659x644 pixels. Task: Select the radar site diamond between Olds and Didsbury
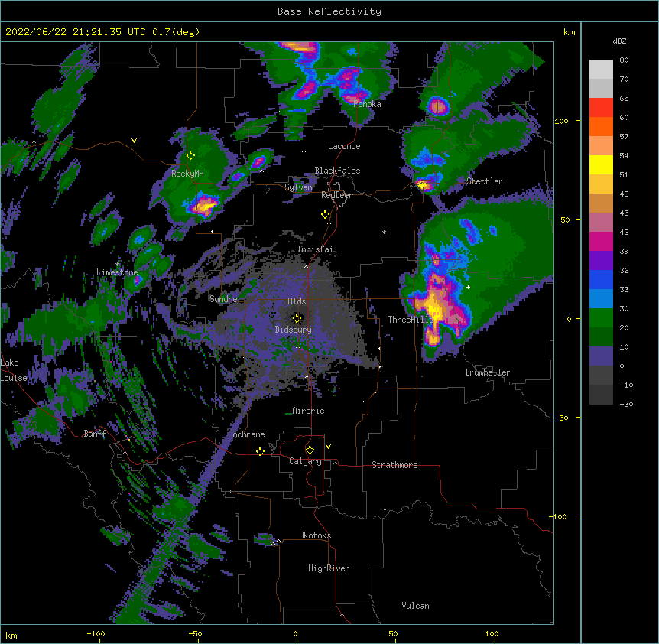tap(297, 318)
